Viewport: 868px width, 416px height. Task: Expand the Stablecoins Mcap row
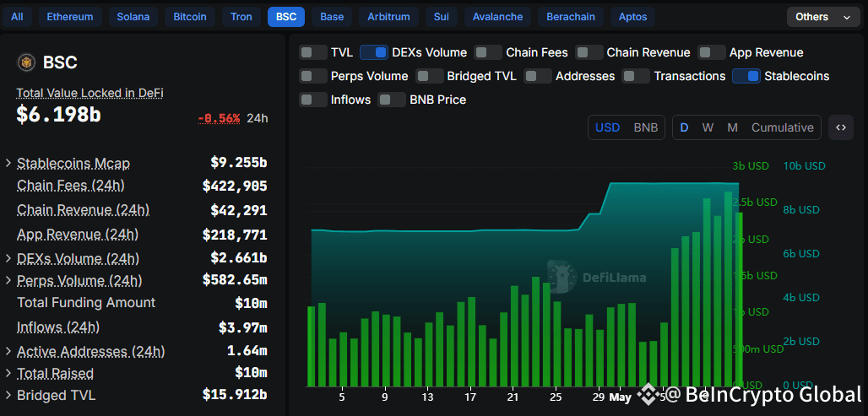8,163
